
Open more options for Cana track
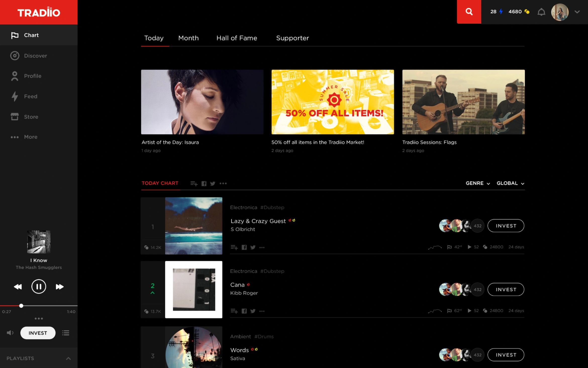262,311
